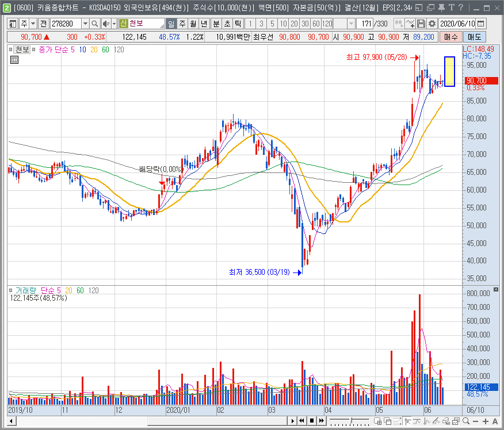Click the 매도 sell button
This screenshot has width=504, height=430.
(x=475, y=37)
